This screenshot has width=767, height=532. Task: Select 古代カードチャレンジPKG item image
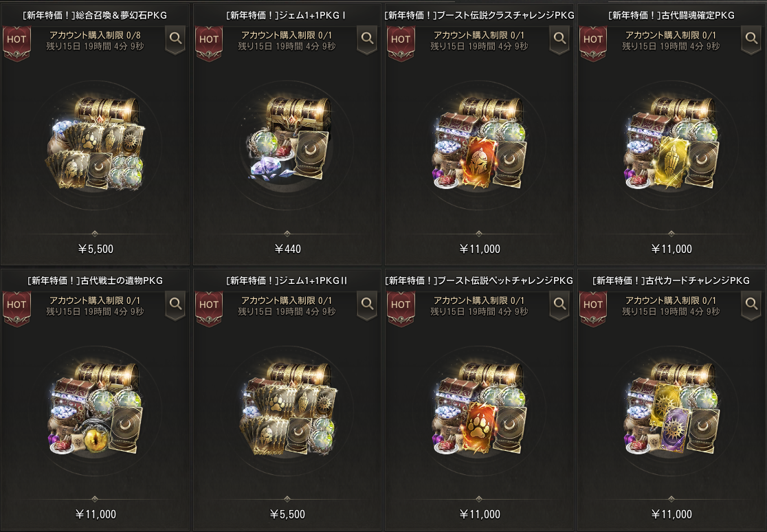(671, 408)
